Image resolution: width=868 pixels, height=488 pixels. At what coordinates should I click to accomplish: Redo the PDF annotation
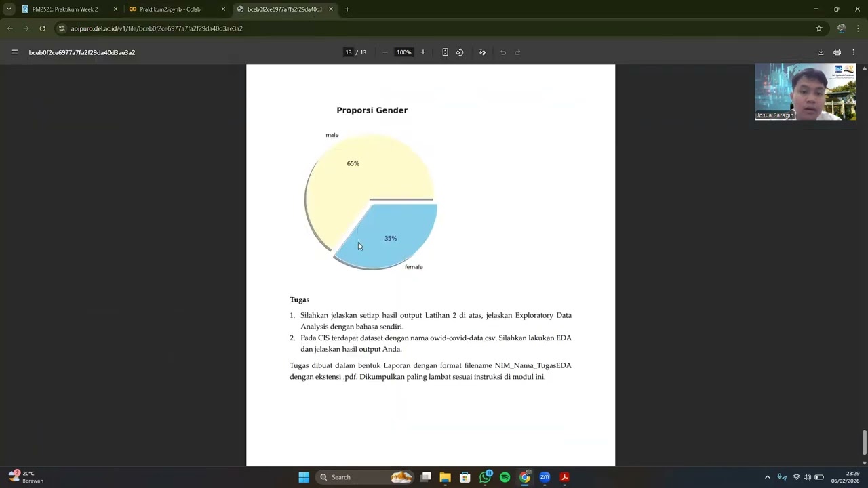point(517,52)
